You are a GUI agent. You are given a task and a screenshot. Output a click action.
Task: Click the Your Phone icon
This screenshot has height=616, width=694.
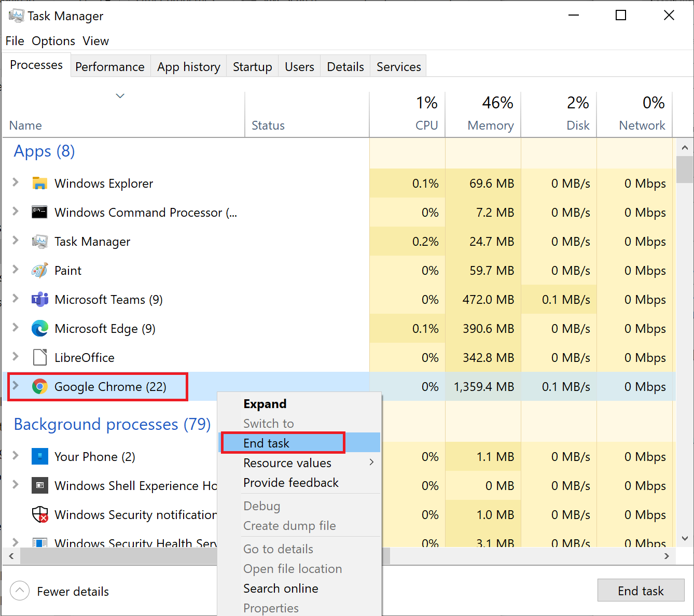click(40, 456)
